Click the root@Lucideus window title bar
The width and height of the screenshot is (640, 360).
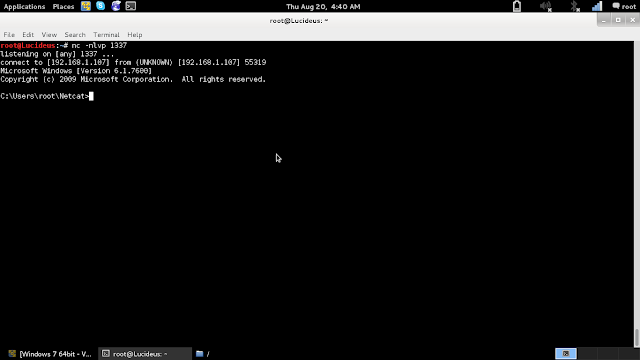[299, 20]
